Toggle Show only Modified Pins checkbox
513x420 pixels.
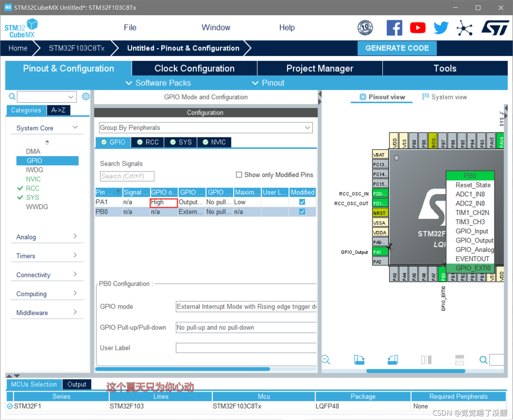click(239, 175)
